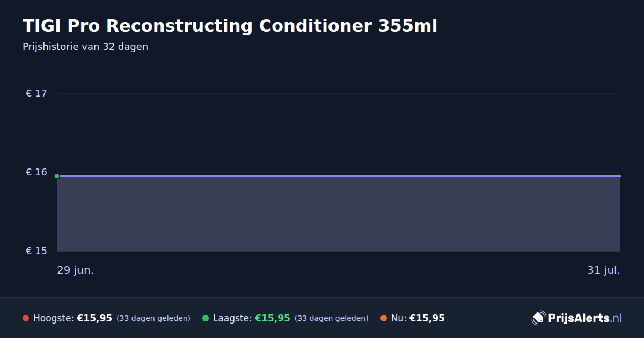Click the current price after Nu

tap(427, 318)
